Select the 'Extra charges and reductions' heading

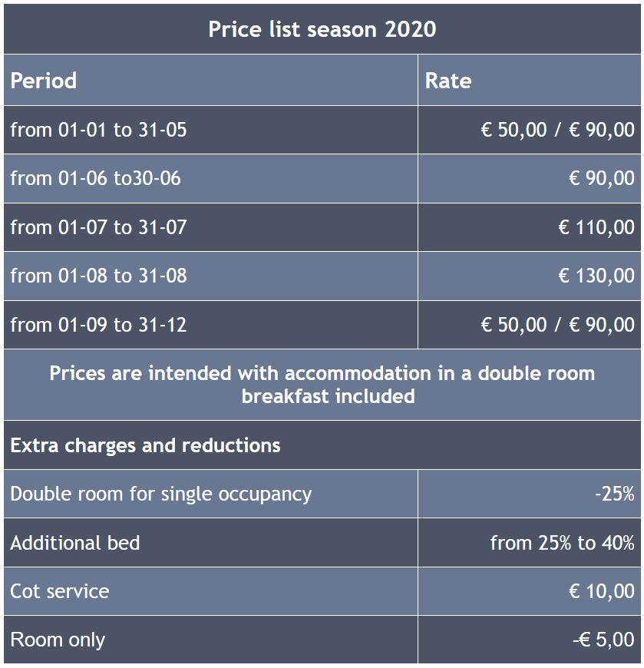[x=145, y=445]
